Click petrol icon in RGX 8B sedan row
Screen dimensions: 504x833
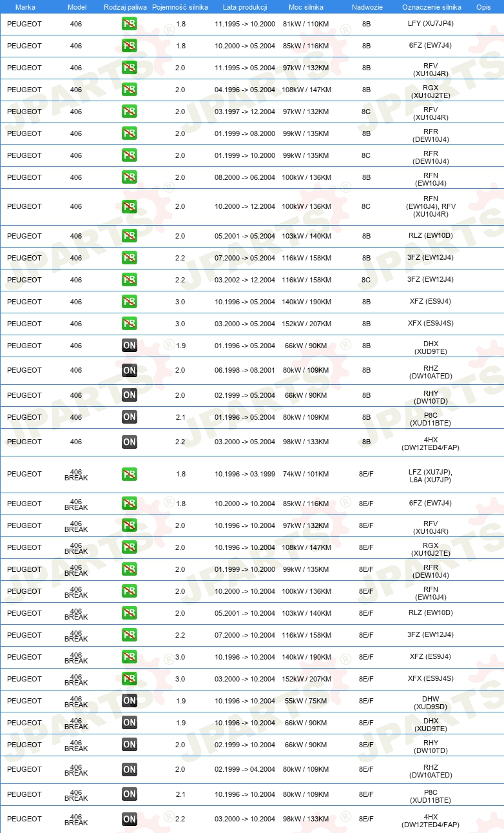129,90
